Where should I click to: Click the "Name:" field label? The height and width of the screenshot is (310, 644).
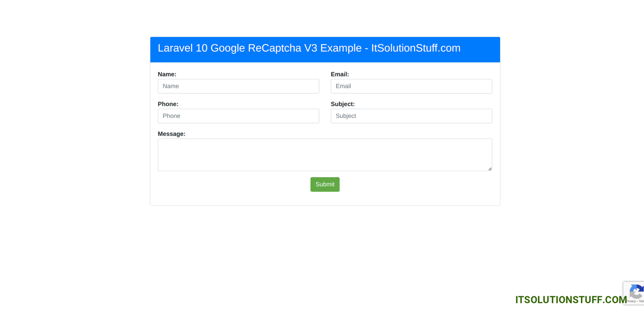coord(167,74)
